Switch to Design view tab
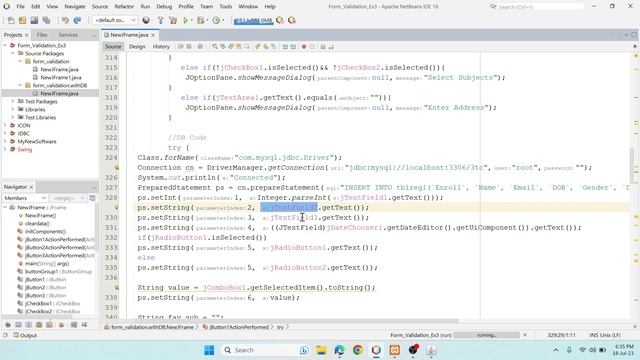Screen dimensions: 640x360 (137, 47)
